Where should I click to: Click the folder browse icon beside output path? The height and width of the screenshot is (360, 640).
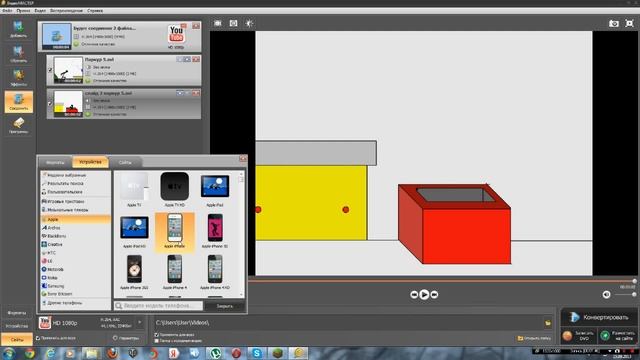548,323
